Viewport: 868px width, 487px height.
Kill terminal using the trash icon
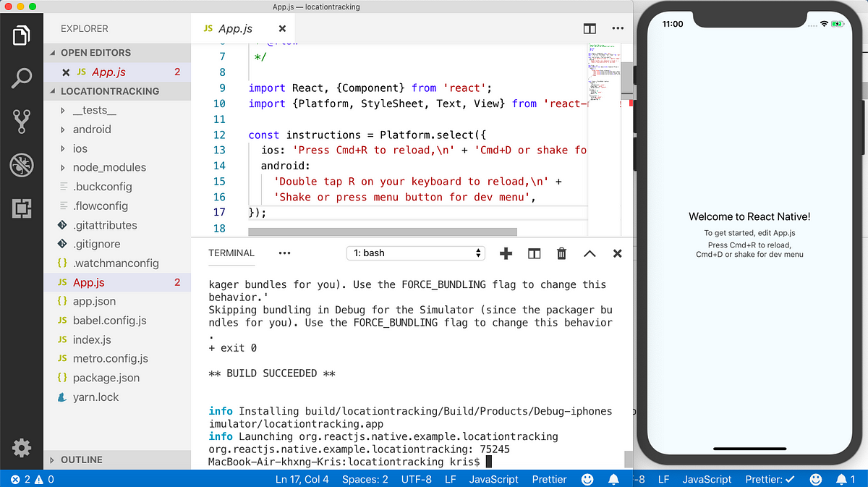(x=561, y=253)
